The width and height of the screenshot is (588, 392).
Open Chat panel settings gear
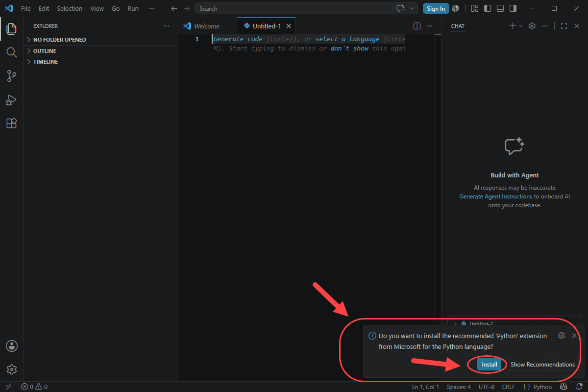click(x=532, y=26)
